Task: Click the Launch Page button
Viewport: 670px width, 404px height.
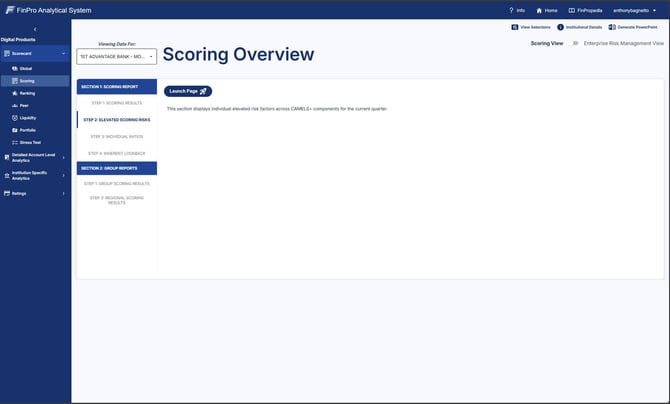Action: (x=188, y=91)
